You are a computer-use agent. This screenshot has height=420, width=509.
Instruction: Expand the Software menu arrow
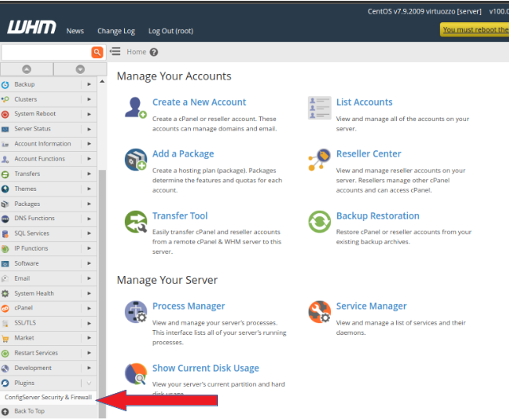pos(89,263)
